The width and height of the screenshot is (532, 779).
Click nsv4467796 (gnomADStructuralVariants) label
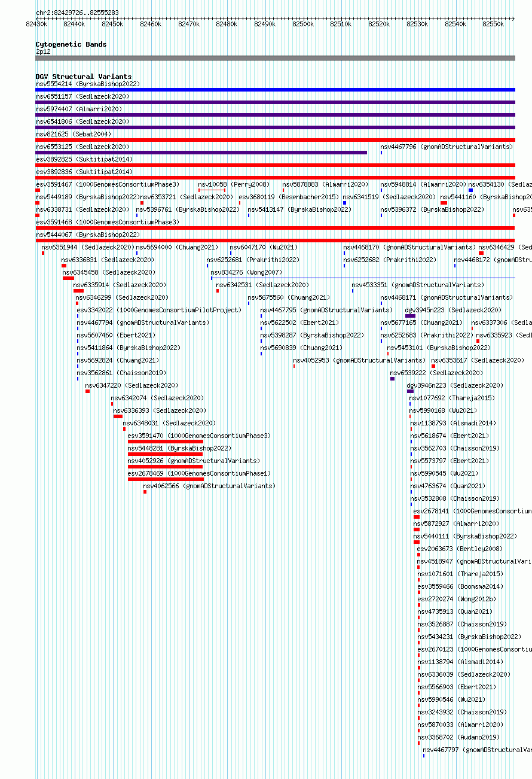point(447,147)
